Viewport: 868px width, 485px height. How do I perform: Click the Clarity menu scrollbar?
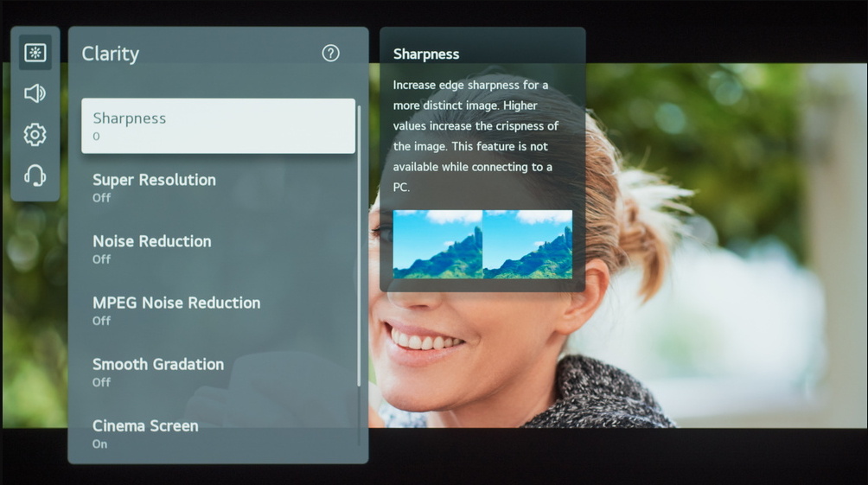(x=359, y=246)
